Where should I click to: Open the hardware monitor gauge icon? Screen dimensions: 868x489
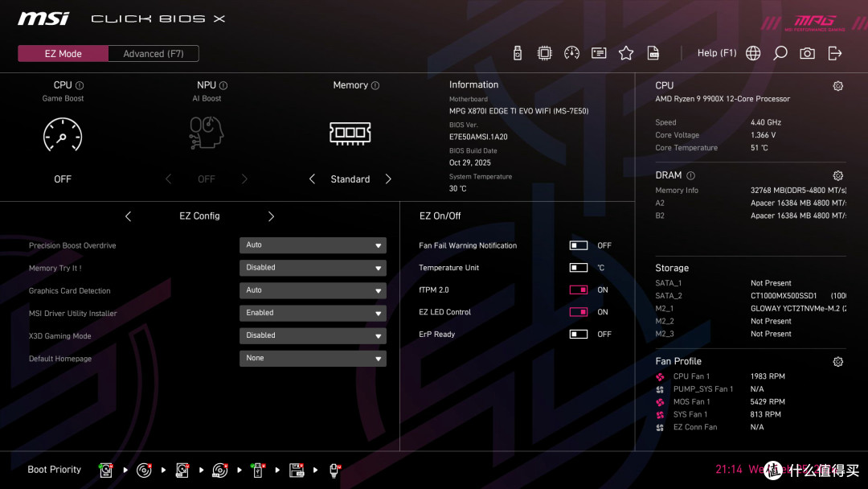pos(572,53)
